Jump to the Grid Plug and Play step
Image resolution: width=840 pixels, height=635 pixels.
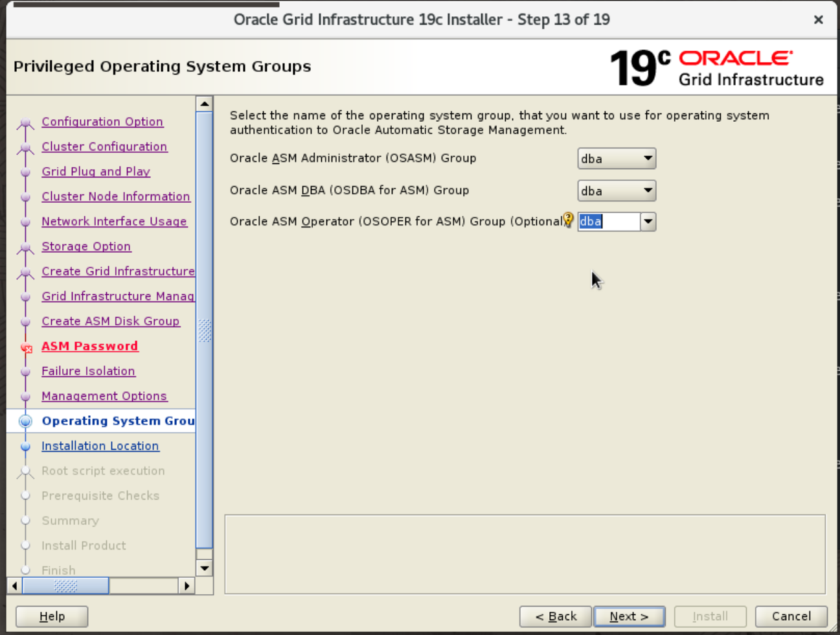(96, 172)
